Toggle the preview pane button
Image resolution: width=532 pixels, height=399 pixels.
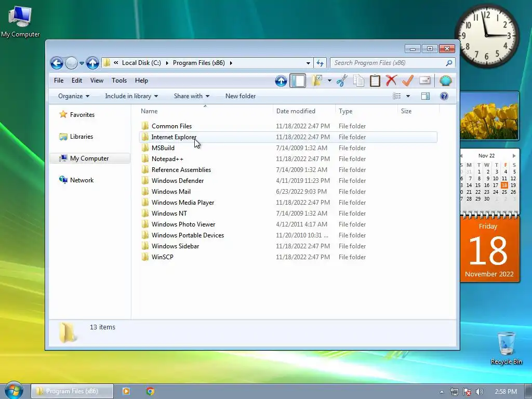click(x=425, y=96)
